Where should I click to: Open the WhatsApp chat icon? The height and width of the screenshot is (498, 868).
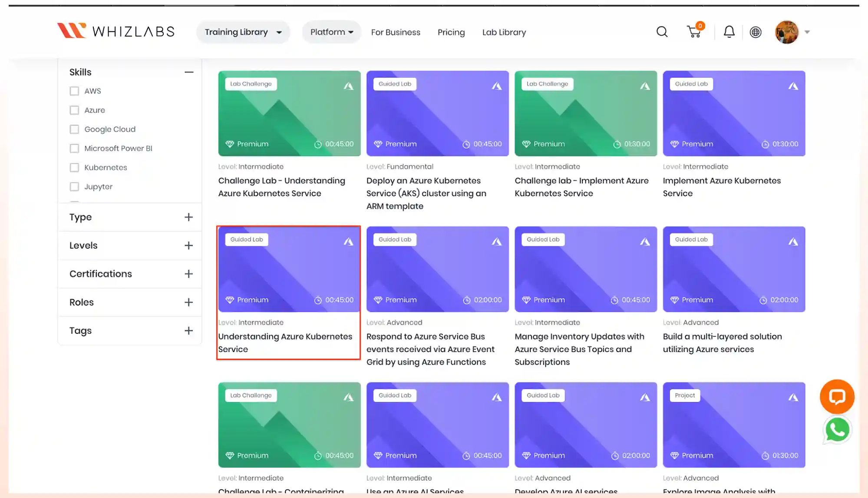pyautogui.click(x=837, y=430)
